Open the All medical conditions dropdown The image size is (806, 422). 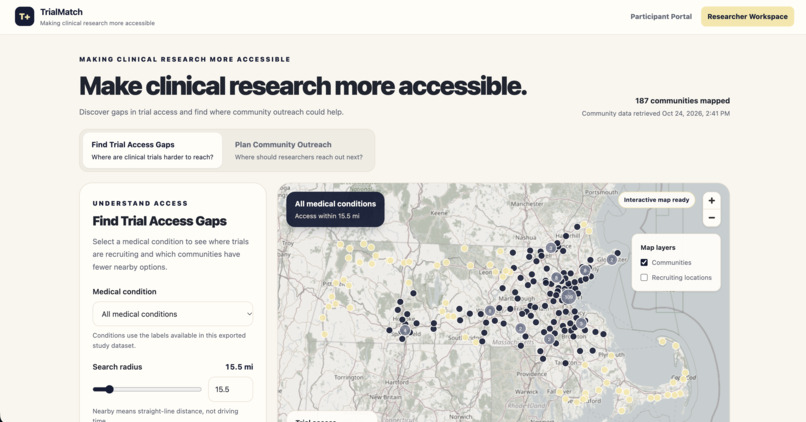pos(173,314)
